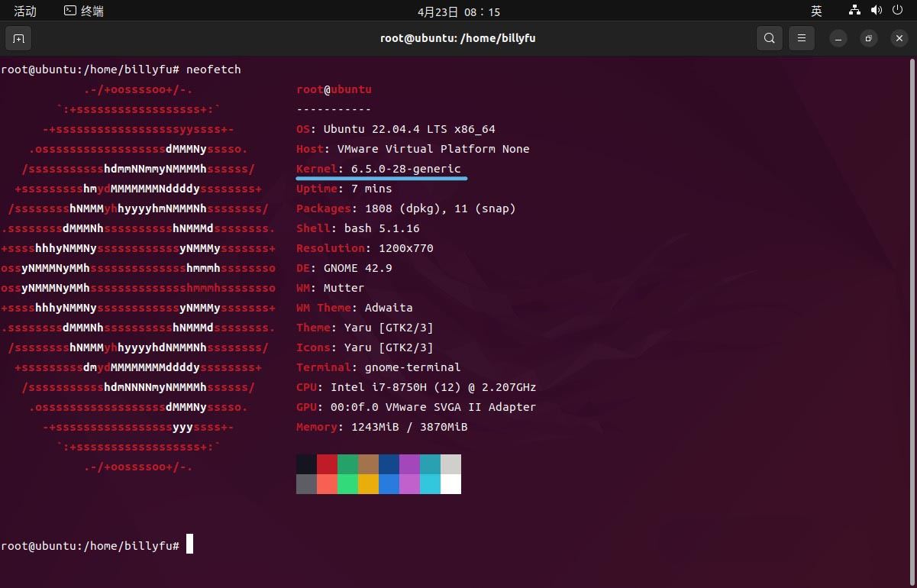Click the root@ubuntu window title text
This screenshot has height=588, width=917.
pos(458,38)
